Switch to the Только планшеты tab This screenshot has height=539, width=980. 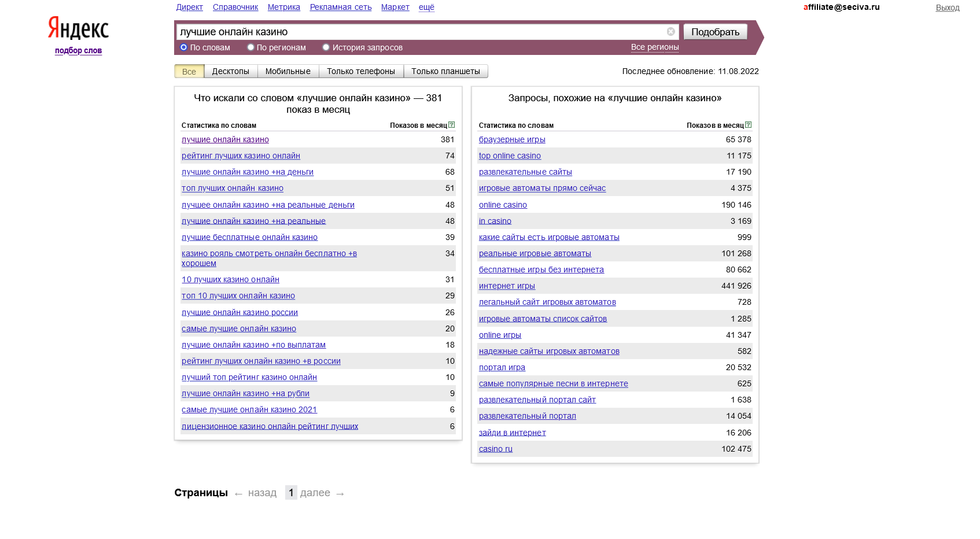(x=445, y=71)
